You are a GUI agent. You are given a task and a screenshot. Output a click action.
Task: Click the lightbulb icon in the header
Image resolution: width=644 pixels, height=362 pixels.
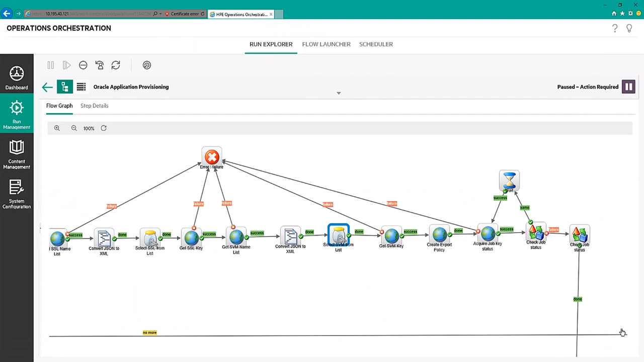coord(629,29)
